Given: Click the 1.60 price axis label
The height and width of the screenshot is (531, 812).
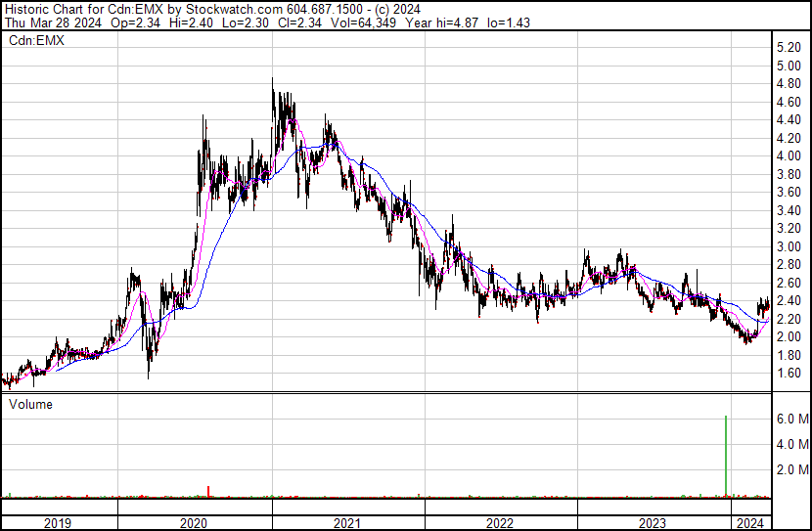Looking at the screenshot, I should pyautogui.click(x=789, y=374).
